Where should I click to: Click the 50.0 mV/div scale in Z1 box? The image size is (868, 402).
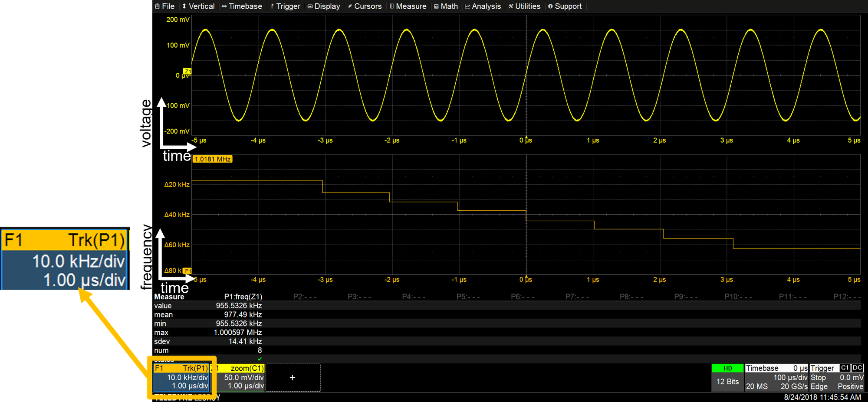point(244,378)
